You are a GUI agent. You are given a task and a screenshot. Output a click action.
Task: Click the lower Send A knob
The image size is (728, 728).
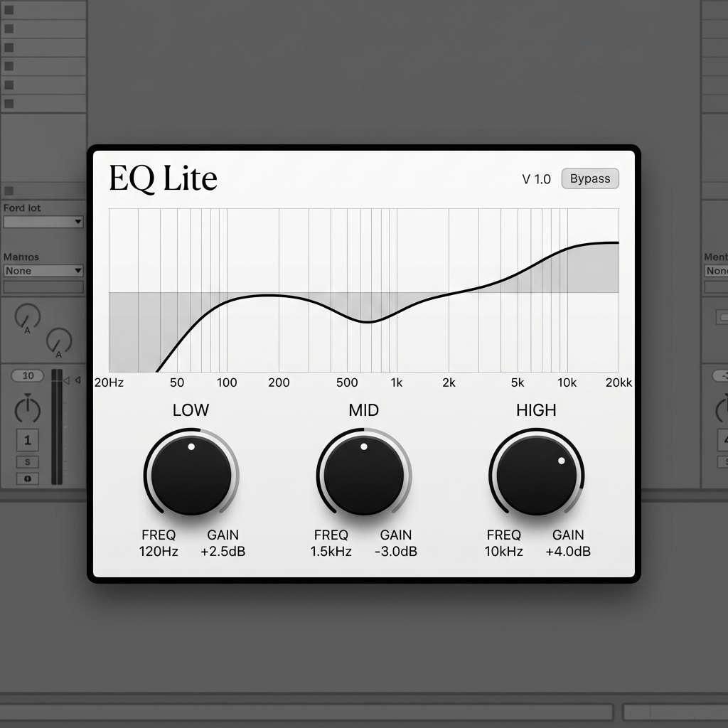pyautogui.click(x=59, y=341)
